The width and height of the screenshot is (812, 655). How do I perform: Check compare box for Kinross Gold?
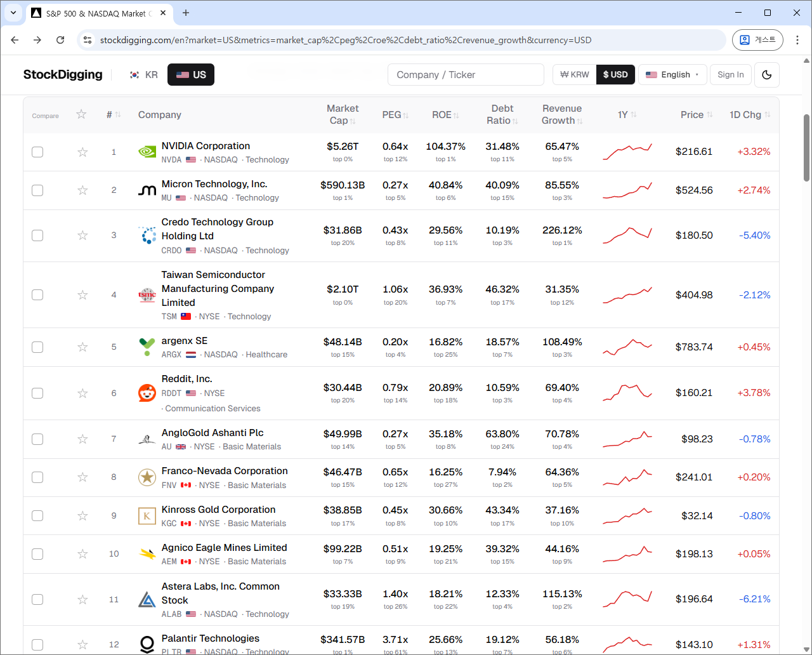click(37, 516)
